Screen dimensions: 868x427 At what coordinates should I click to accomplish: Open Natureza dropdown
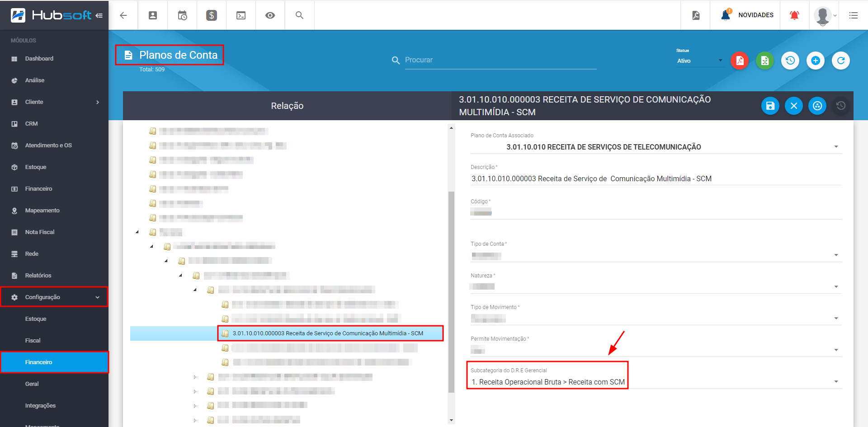point(656,287)
